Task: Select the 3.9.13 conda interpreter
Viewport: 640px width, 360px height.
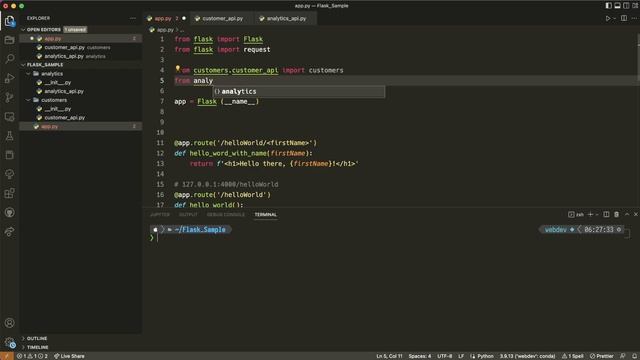Action: tap(527, 356)
